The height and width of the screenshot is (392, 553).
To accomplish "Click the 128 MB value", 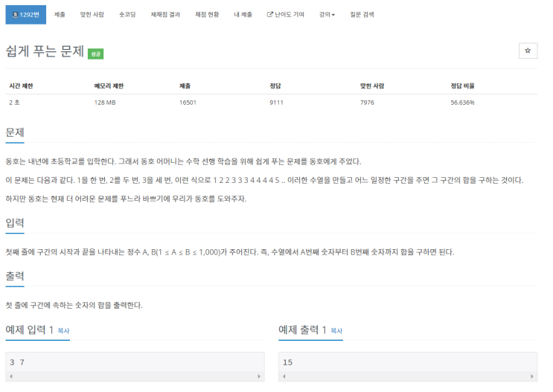I will (105, 103).
